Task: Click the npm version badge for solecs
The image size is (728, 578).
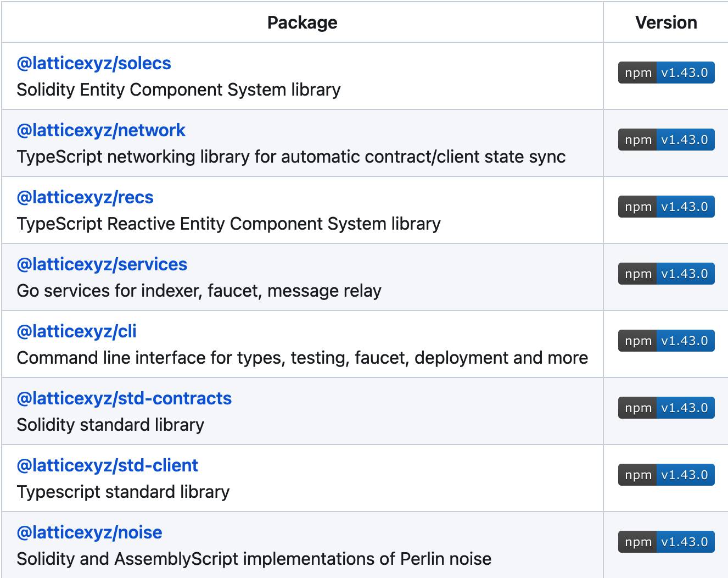Action: coord(666,73)
